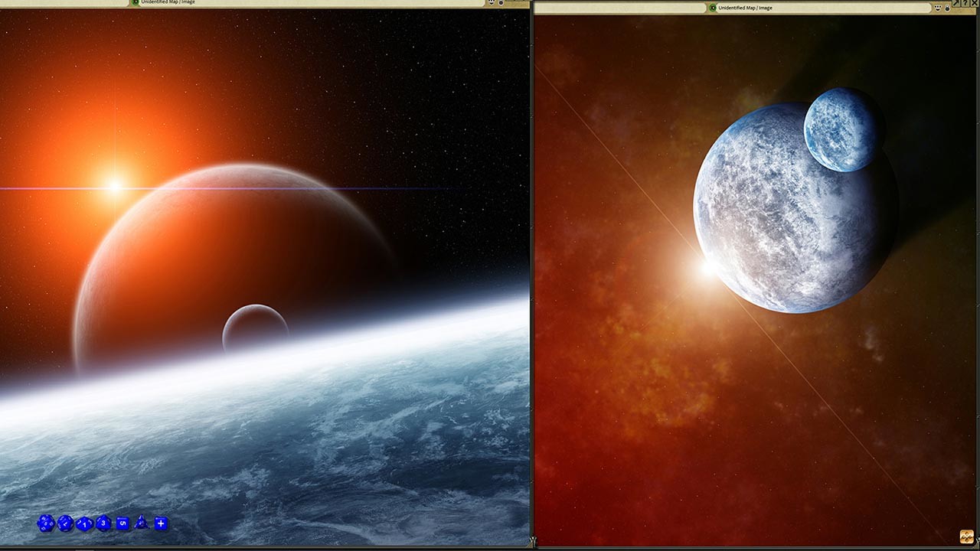Pick up the blue d4 pyramid die
Screen dimensions: 980x551
pos(141,523)
